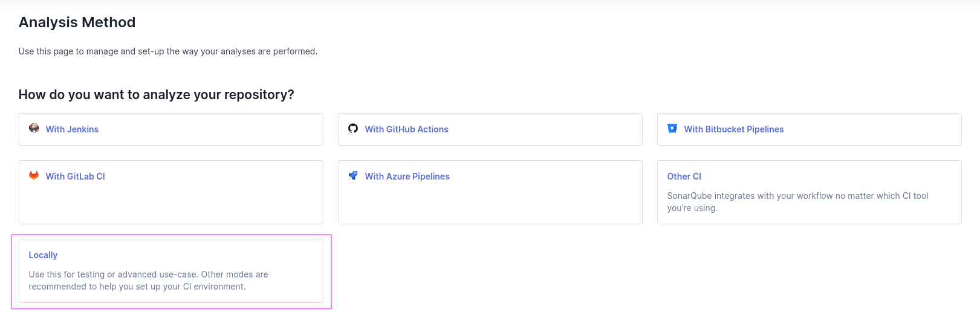980x324 pixels.
Task: Click the 'How do you want to analyze' heading
Action: pyautogui.click(x=156, y=95)
